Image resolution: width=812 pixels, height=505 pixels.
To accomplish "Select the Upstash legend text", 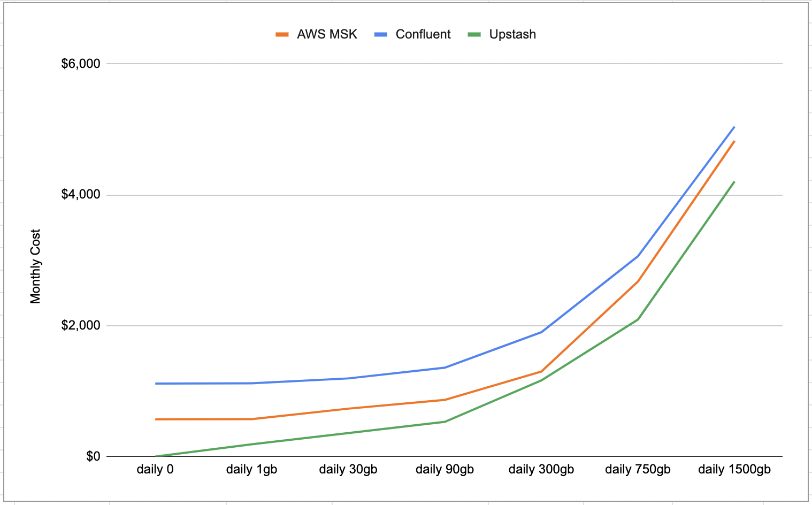I will point(512,34).
